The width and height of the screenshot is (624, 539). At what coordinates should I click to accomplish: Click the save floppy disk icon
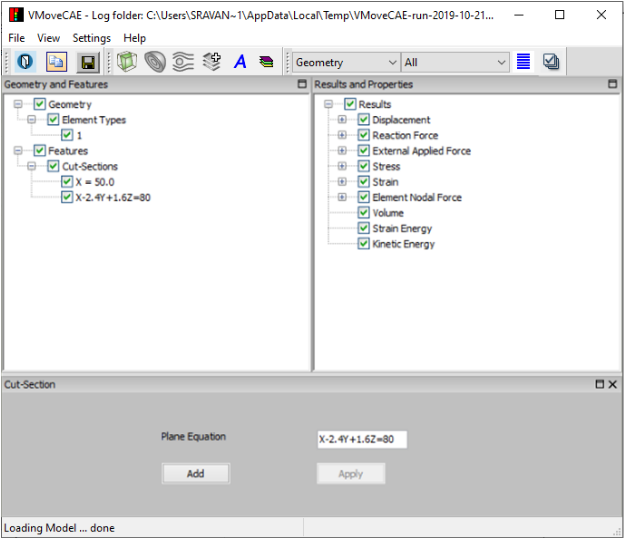pos(88,62)
